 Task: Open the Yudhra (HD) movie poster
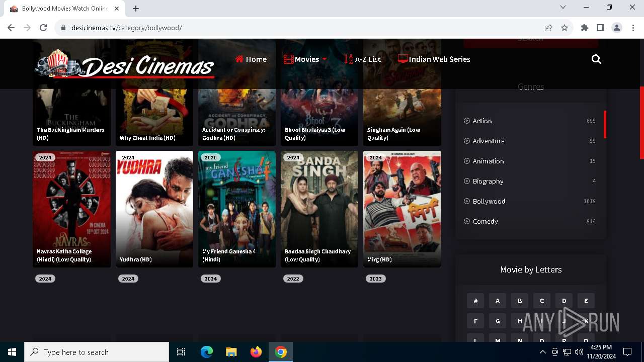(154, 209)
